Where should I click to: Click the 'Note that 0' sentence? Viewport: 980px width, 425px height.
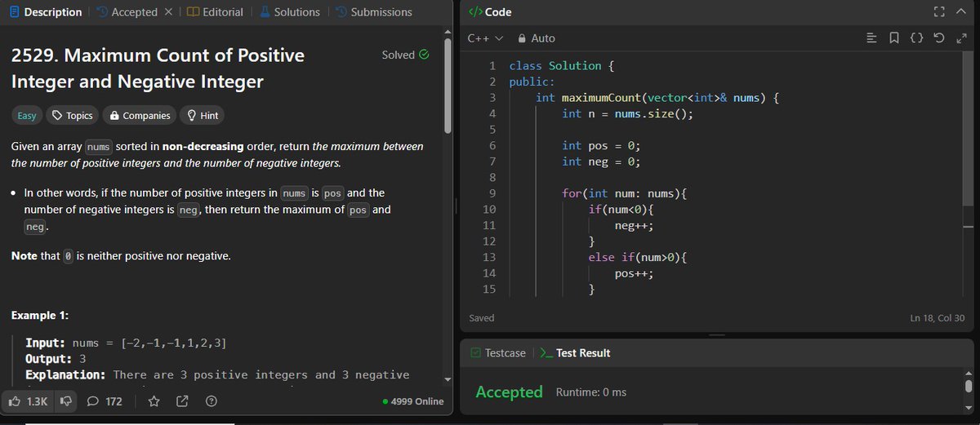121,256
